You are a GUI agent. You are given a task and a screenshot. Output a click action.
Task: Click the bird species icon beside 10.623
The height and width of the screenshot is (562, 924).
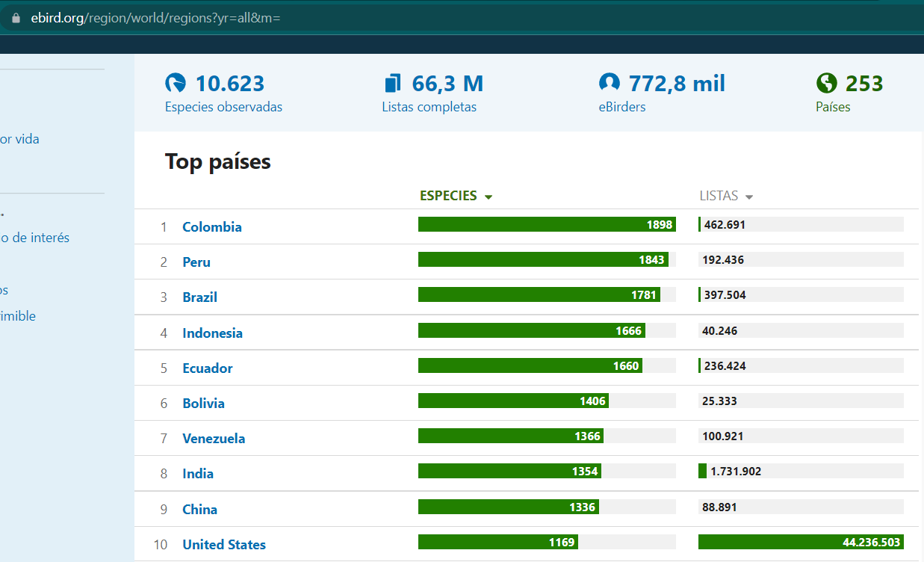tap(175, 83)
